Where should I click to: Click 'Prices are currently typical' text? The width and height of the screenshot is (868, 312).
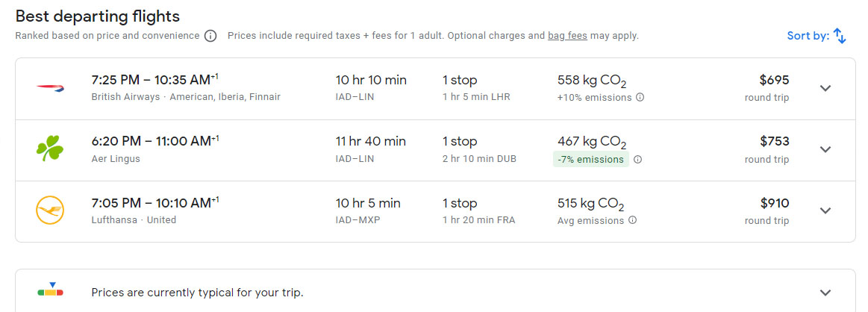(197, 293)
